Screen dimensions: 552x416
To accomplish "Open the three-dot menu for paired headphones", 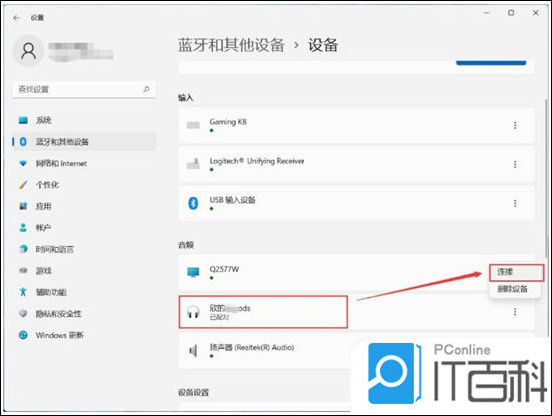I will click(515, 312).
